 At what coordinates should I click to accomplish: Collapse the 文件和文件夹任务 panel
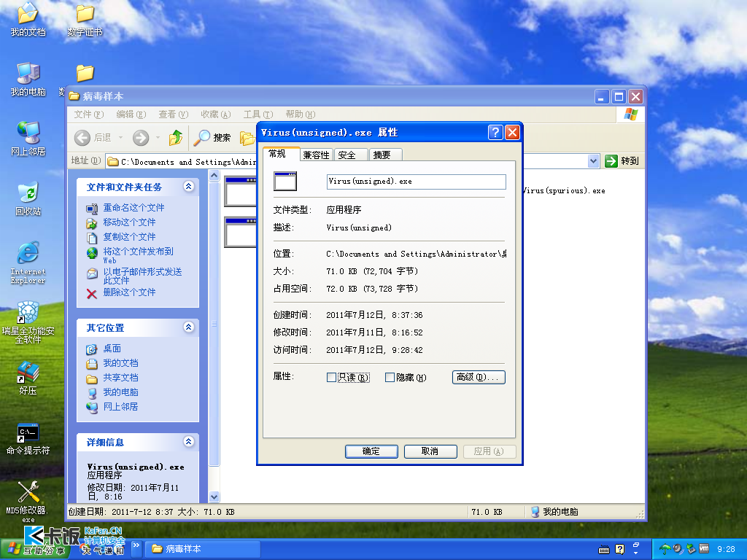(x=189, y=187)
